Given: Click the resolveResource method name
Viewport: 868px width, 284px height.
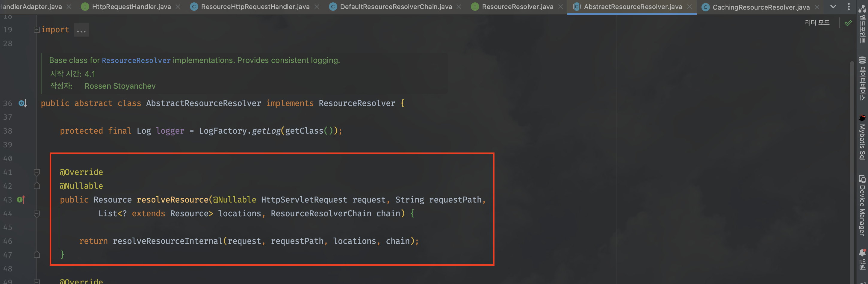Looking at the screenshot, I should point(173,200).
